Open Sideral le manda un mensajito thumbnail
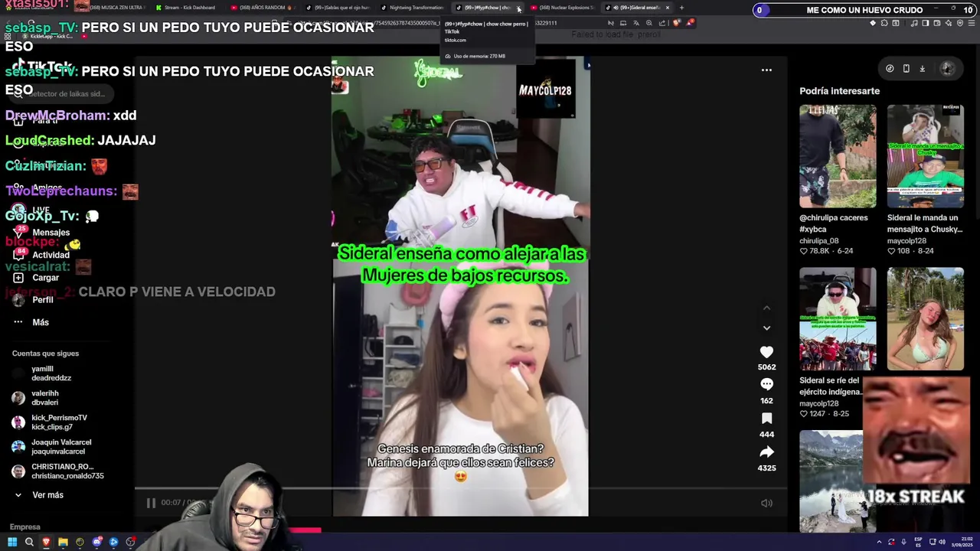980x551 pixels. [x=925, y=156]
